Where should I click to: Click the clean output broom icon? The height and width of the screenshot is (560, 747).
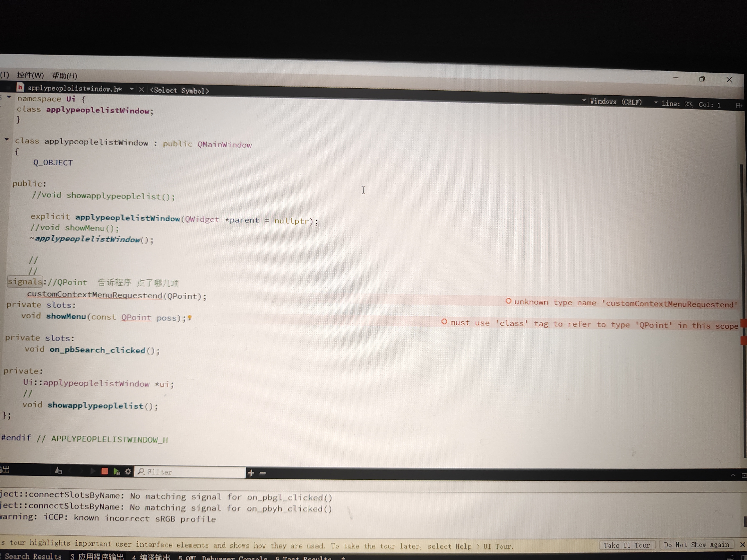(58, 471)
